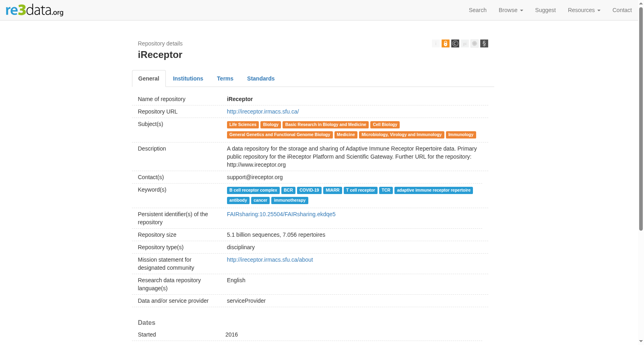The image size is (644, 345).
Task: Click the 'Repository details' label
Action: [160, 43]
